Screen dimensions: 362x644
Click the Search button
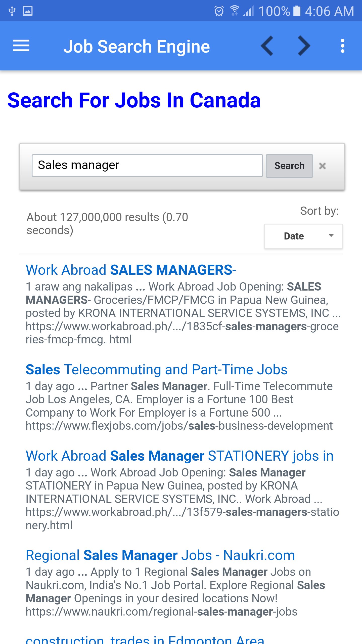(x=289, y=166)
